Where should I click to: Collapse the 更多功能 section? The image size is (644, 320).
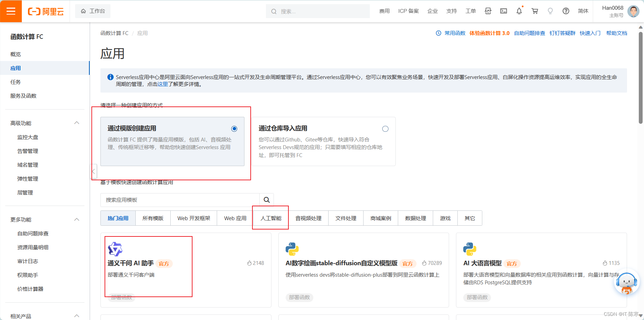(x=77, y=219)
